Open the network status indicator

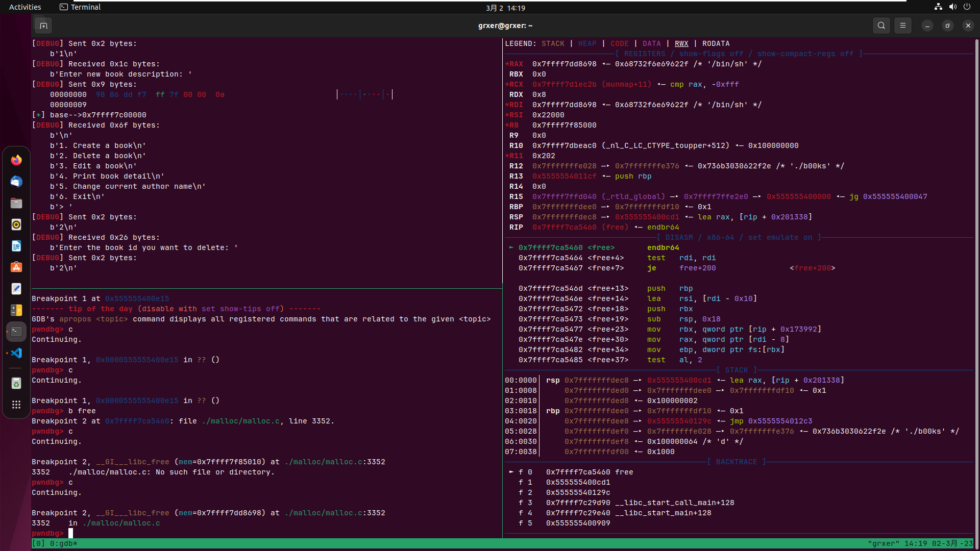click(x=938, y=7)
